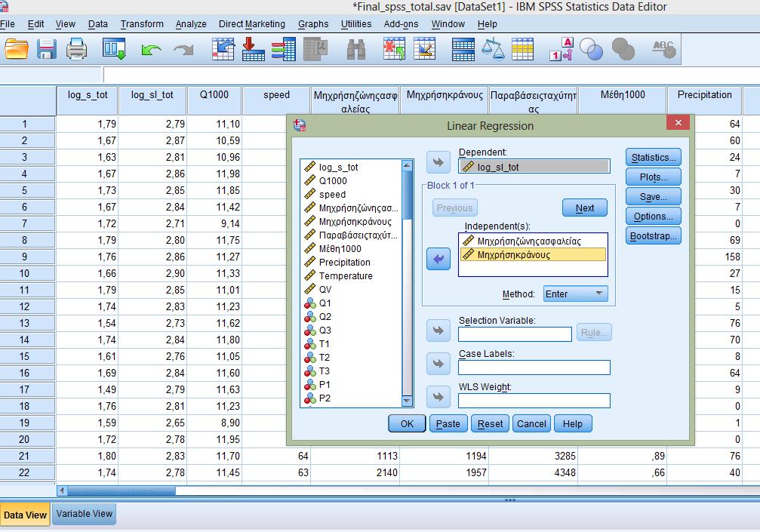
Task: Close the Linear Regression dialog with the red X
Action: (x=678, y=122)
